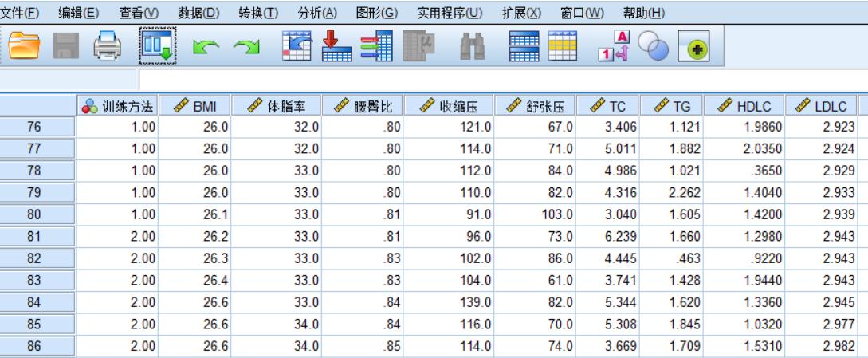Open data file with folder icon
The height and width of the screenshot is (358, 868).
point(25,45)
